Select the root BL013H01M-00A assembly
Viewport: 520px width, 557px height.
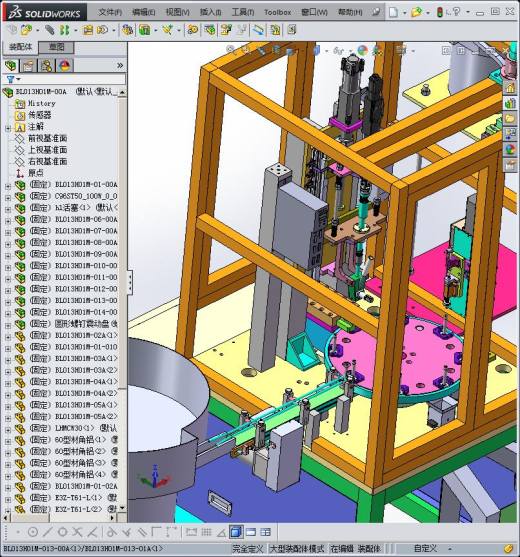41,92
